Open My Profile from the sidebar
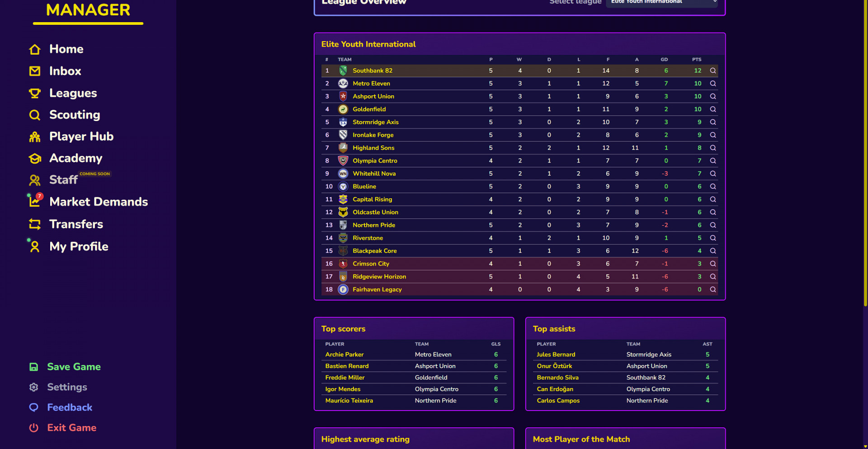The image size is (868, 449). click(79, 247)
